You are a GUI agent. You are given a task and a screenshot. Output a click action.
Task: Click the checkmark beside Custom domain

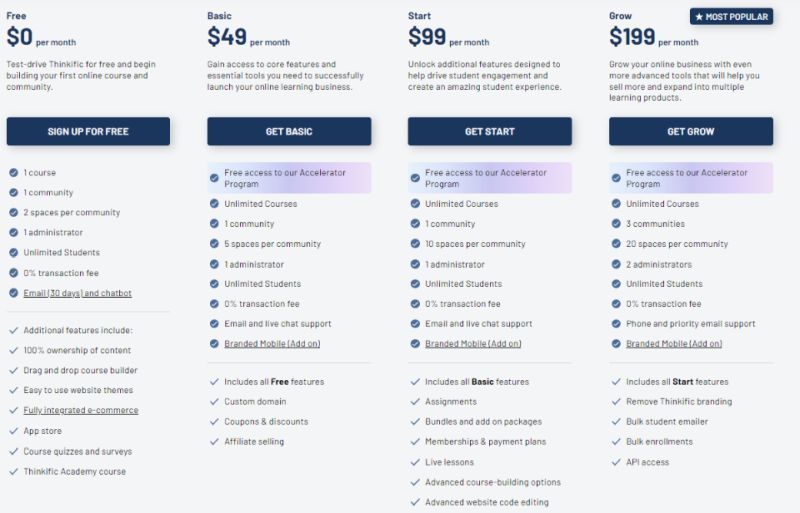click(x=214, y=401)
